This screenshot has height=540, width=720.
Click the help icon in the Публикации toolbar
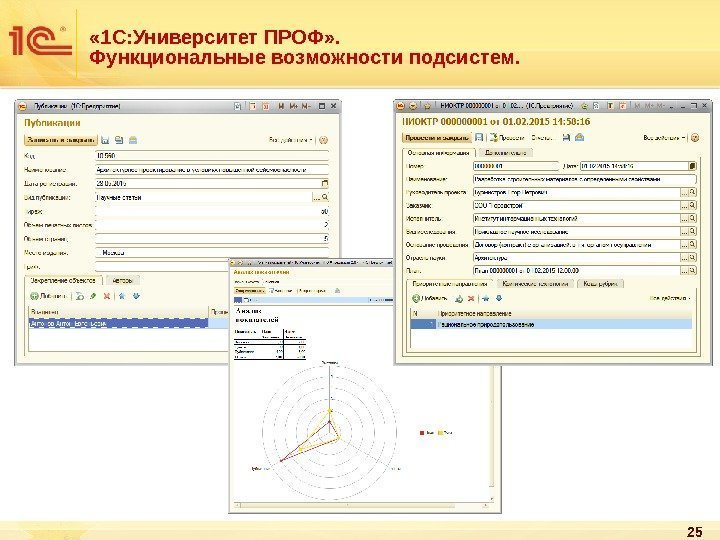coord(323,140)
